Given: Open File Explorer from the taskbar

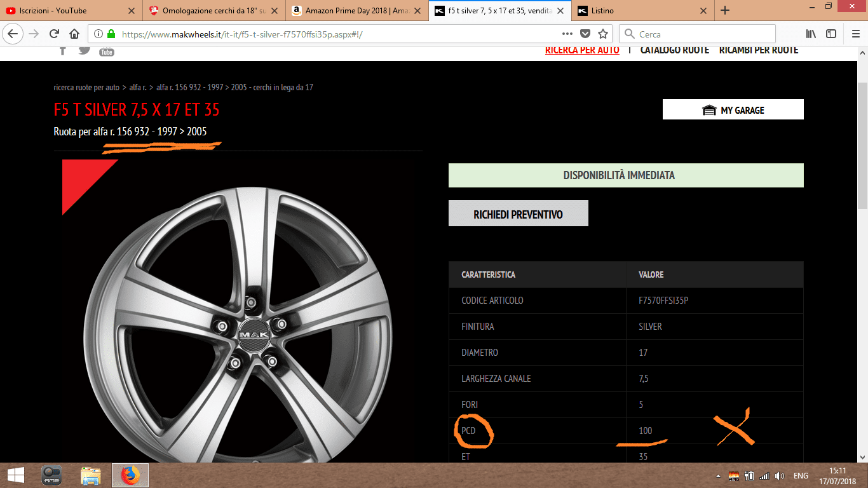Looking at the screenshot, I should point(91,475).
